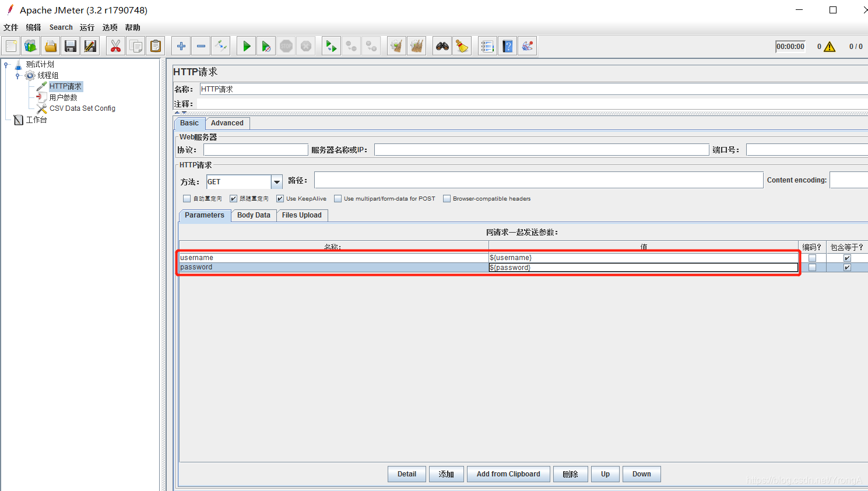Check 编码 box for password row
868x491 pixels.
pyautogui.click(x=812, y=268)
